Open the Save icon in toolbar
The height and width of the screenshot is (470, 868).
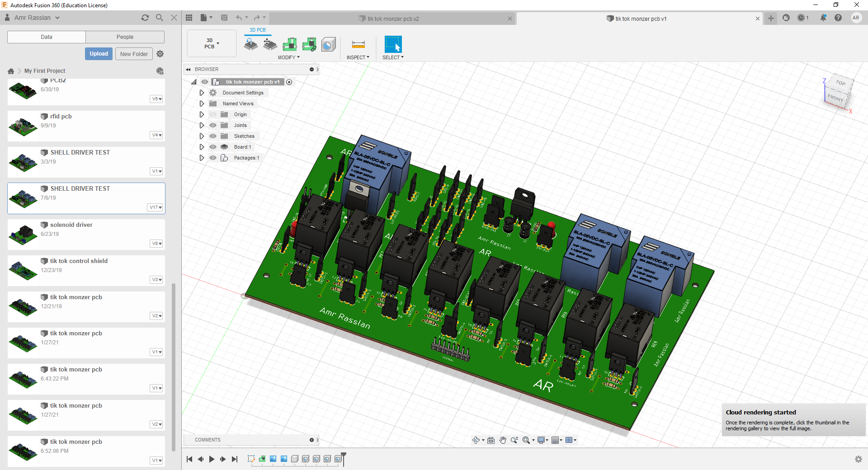(224, 18)
